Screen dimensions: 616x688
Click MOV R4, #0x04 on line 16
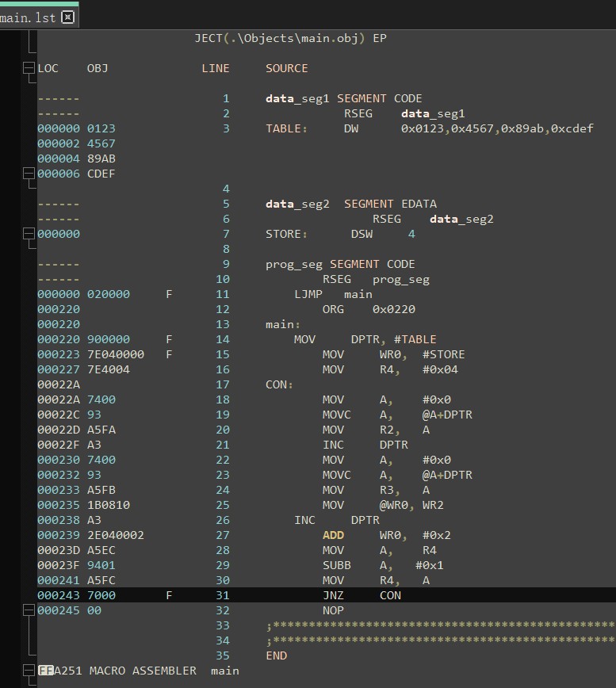390,369
